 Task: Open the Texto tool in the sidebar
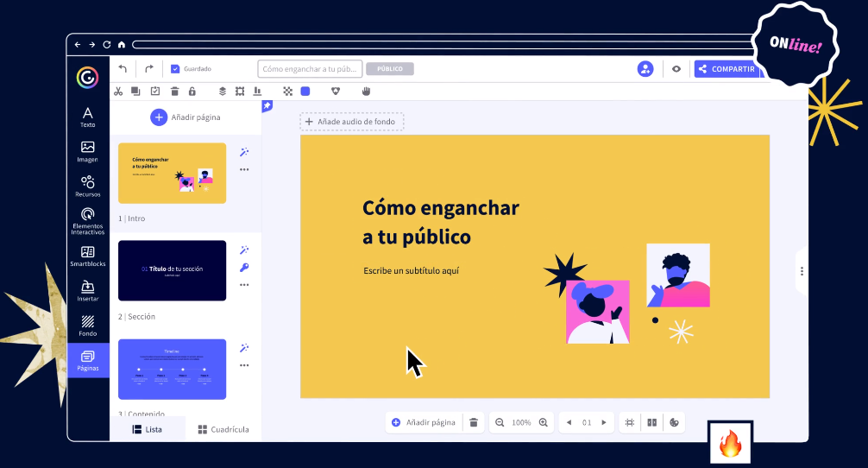point(87,117)
